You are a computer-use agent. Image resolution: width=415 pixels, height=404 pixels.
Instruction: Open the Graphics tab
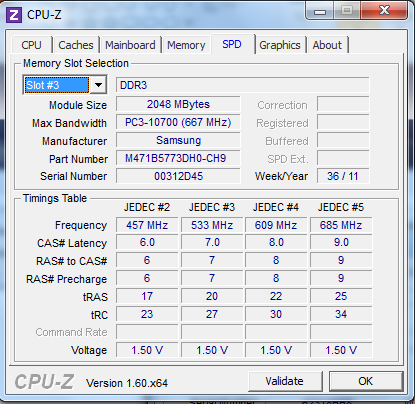coord(280,45)
